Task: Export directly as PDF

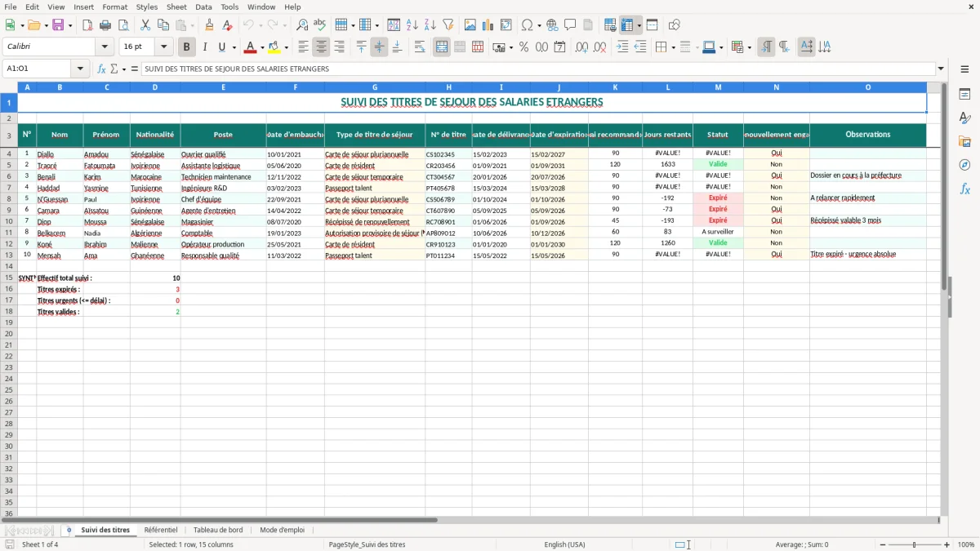Action: click(87, 25)
